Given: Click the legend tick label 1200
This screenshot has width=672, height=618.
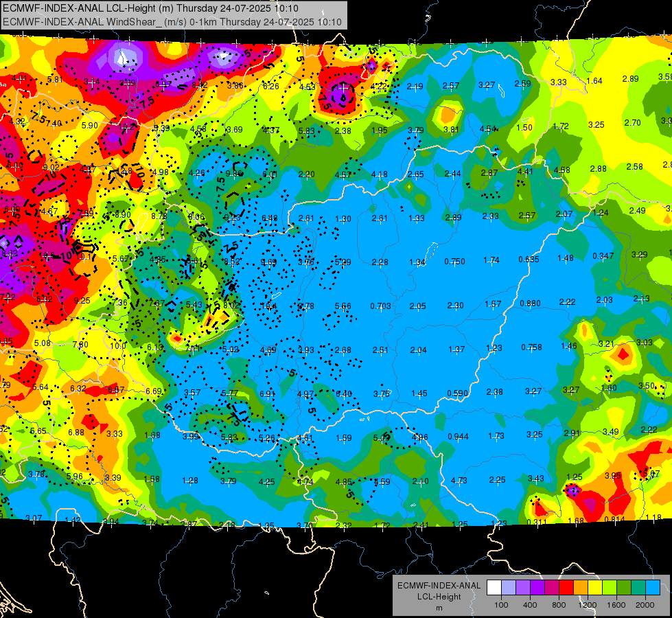Looking at the screenshot, I should point(587,605).
